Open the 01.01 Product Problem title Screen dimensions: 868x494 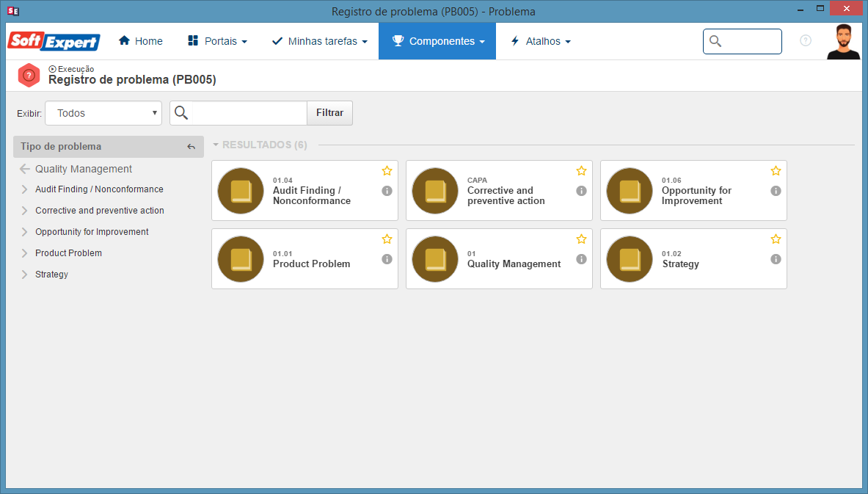coord(311,264)
